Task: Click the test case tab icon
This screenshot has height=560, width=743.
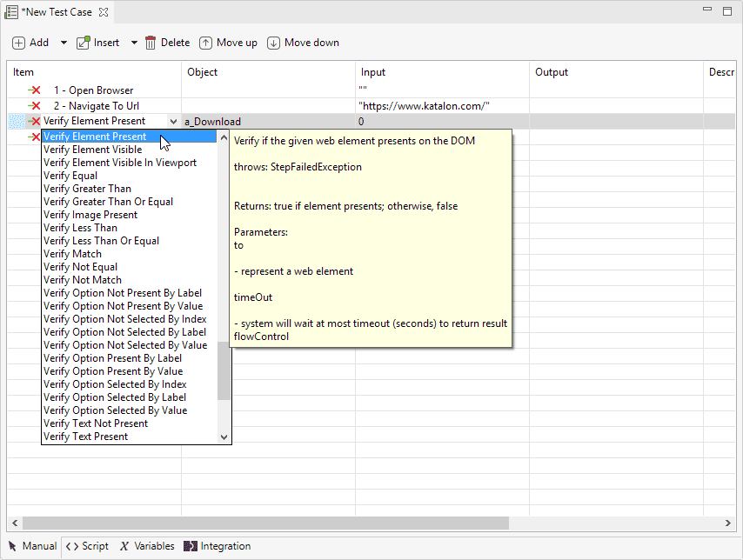Action: click(11, 12)
